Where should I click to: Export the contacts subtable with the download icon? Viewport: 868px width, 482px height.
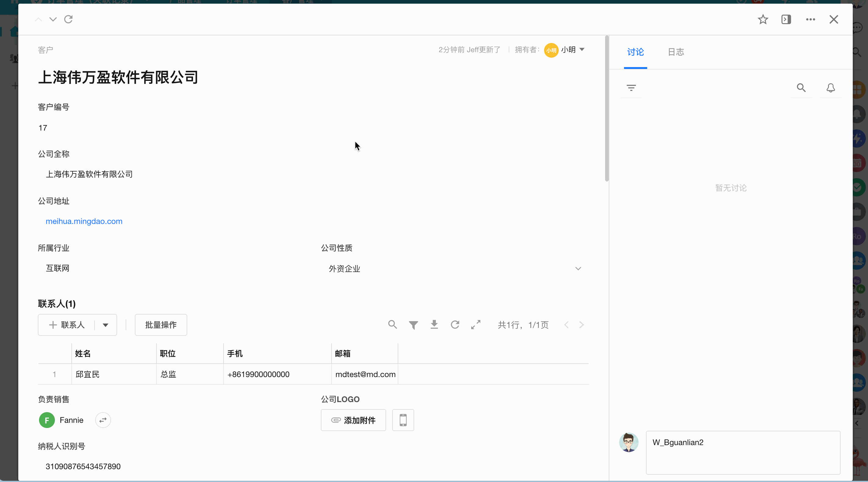click(434, 325)
